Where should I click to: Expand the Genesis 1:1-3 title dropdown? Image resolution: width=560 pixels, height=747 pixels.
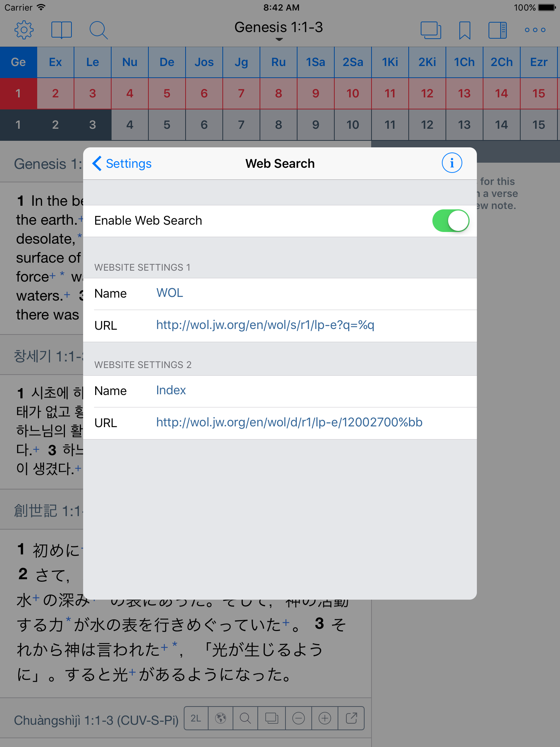(279, 29)
